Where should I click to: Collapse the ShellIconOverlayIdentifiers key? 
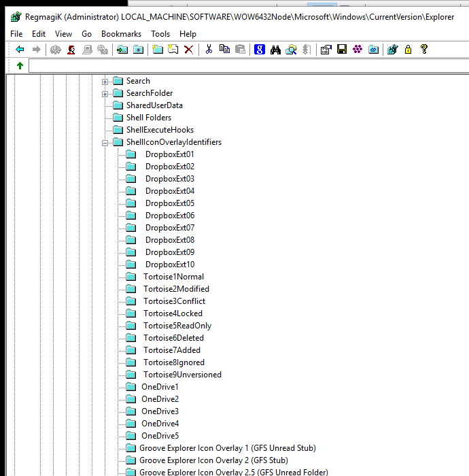tap(105, 143)
